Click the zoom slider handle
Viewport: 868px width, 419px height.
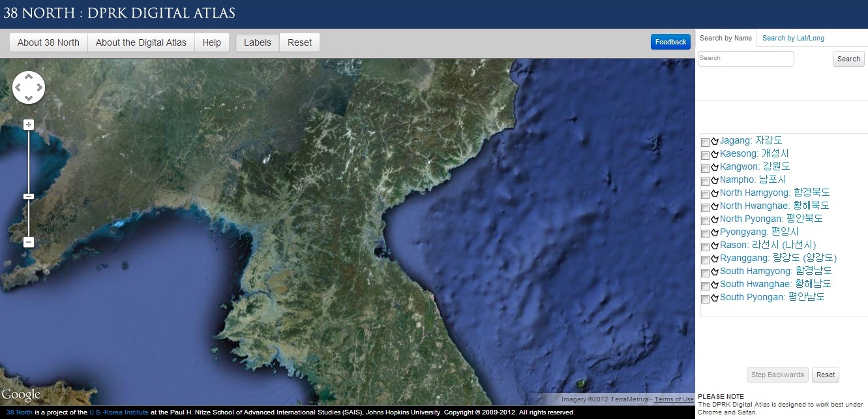(x=28, y=196)
